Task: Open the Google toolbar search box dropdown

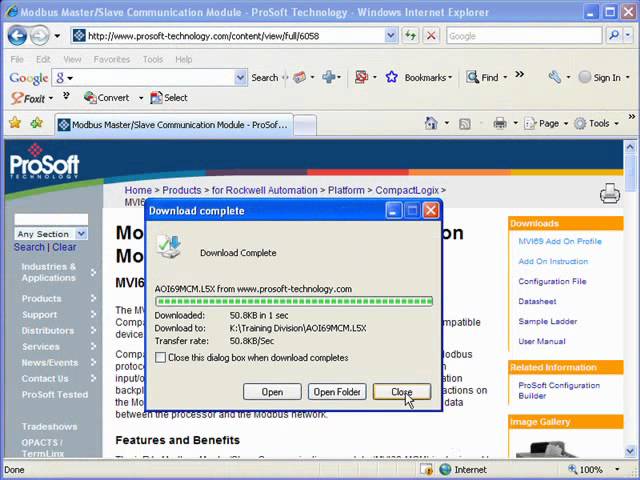Action: pos(241,77)
